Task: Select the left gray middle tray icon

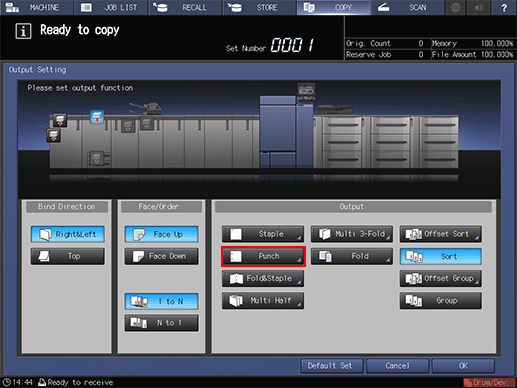Action: click(128, 126)
